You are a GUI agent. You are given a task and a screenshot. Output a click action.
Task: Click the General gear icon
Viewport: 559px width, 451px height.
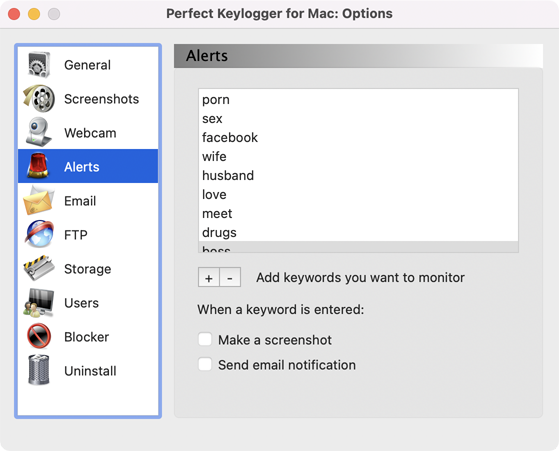click(x=39, y=65)
